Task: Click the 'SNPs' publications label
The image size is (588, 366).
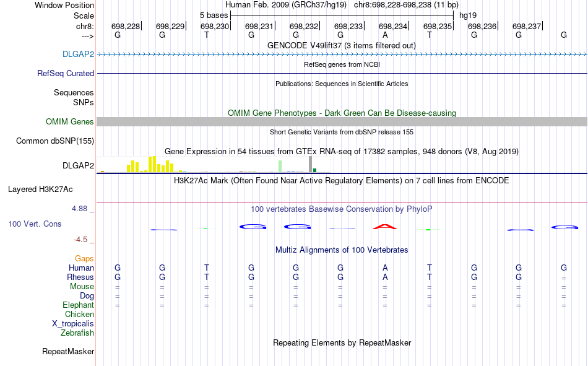Action: [x=84, y=102]
